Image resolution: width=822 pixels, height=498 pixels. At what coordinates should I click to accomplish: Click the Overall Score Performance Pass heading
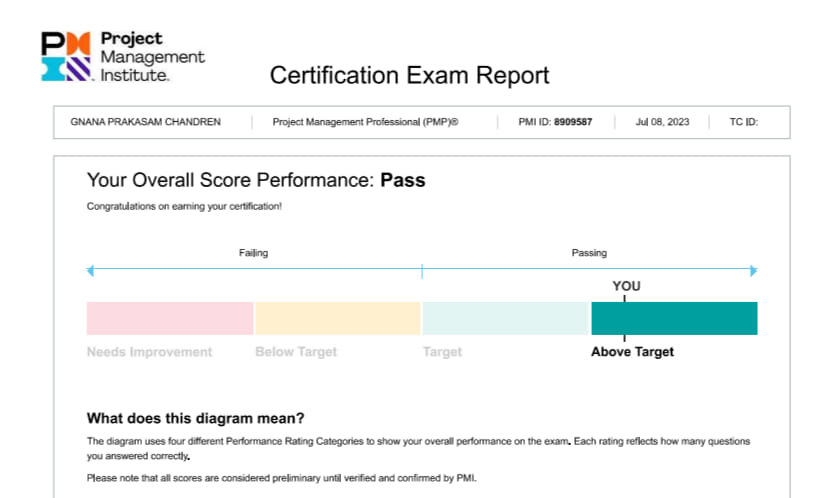pos(256,180)
